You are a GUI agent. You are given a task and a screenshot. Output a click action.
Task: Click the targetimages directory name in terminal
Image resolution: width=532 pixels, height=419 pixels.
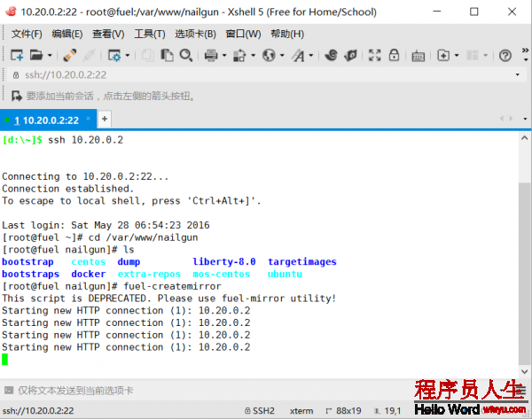pos(302,261)
